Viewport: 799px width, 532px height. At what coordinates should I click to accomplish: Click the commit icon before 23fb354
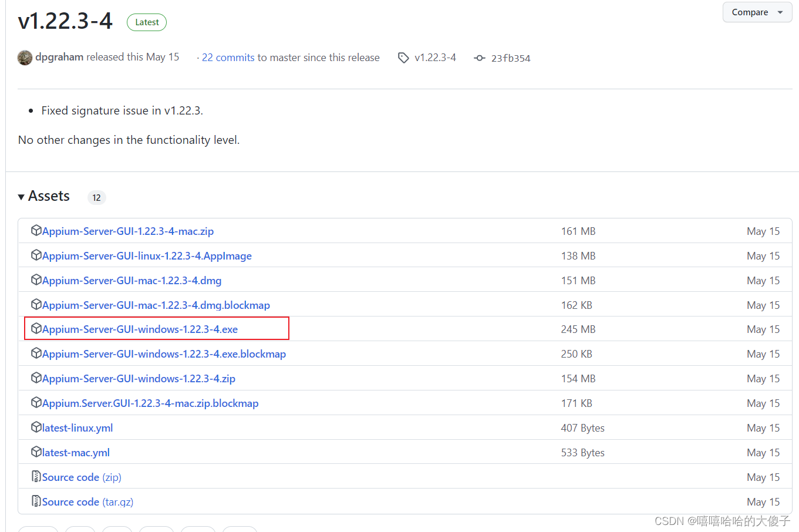click(480, 58)
